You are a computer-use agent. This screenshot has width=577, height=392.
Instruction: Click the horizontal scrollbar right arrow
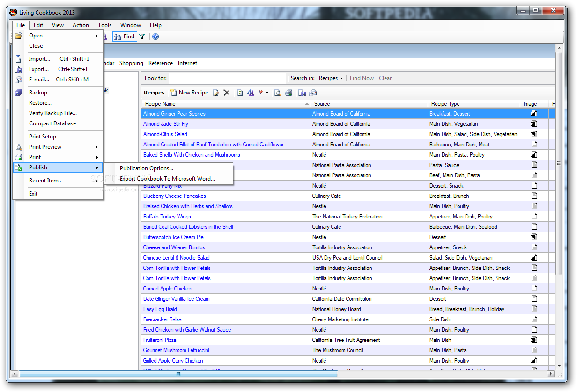click(x=551, y=374)
